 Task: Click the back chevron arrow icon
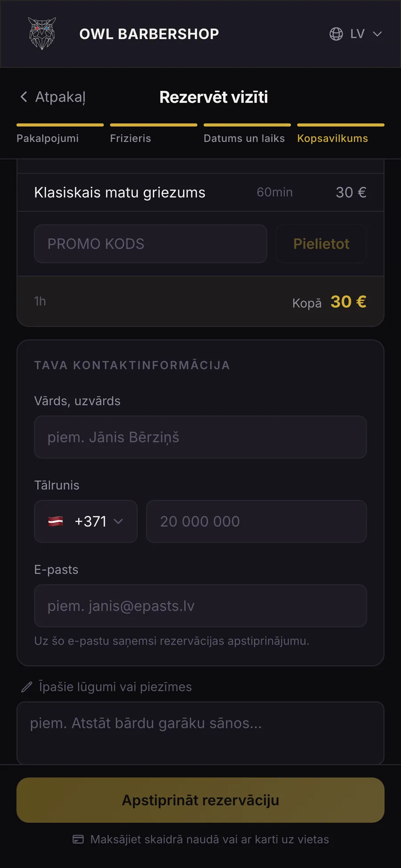[24, 97]
